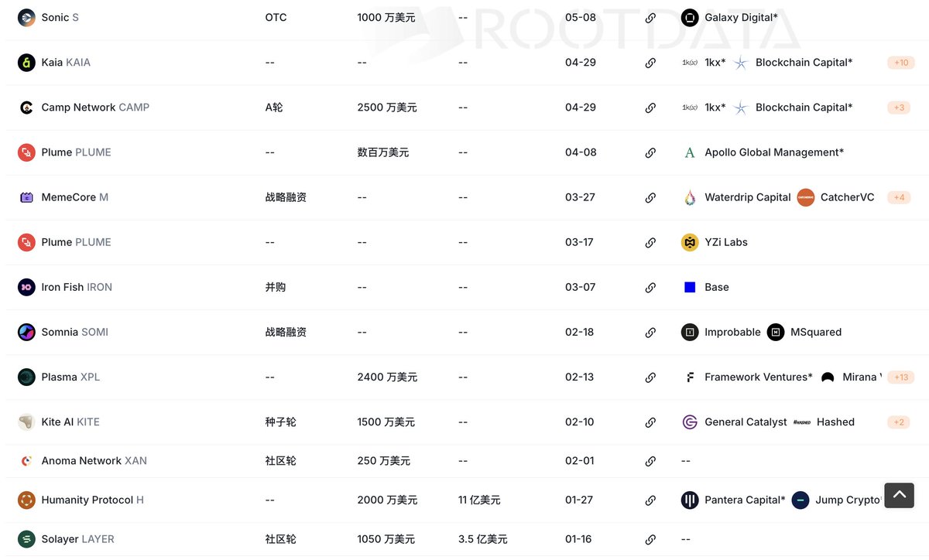
Task: Open the Anoma Network XAN project link
Action: 94,461
